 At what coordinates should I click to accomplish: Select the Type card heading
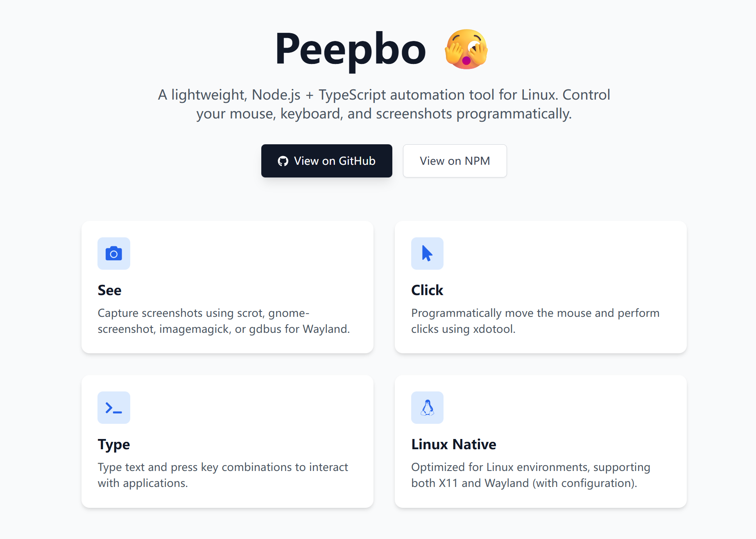point(113,444)
